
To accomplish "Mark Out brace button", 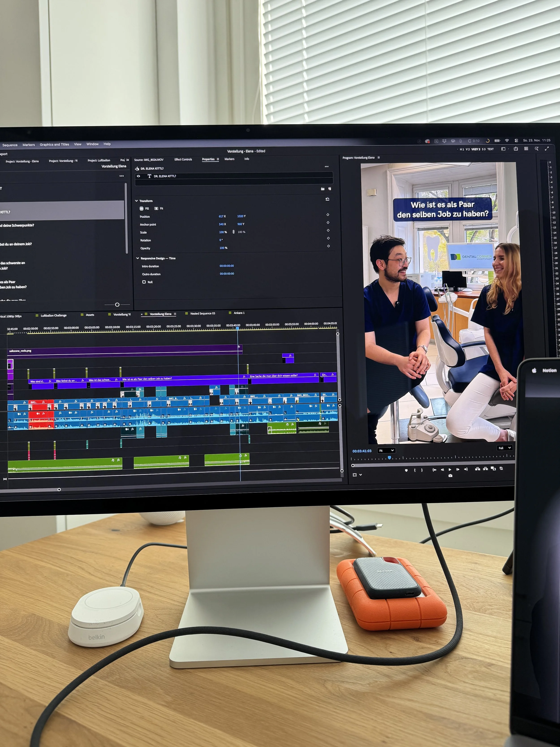I will (x=422, y=470).
